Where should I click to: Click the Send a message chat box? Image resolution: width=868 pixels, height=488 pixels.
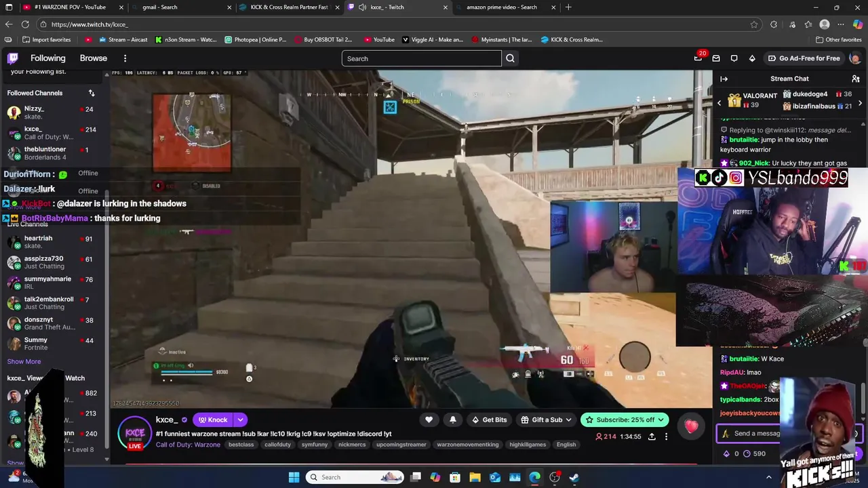tap(756, 434)
